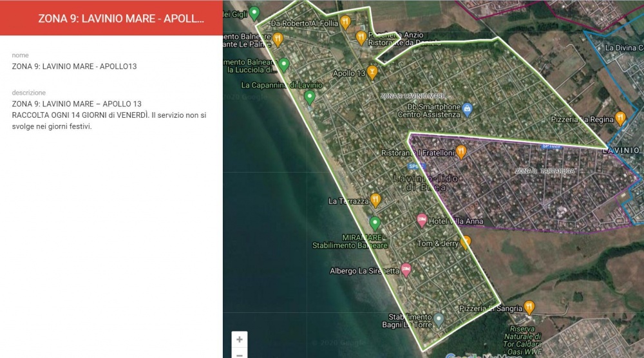Click the Pizzeria La Regina marker
Viewport: 644px width, 358px height.
(x=620, y=118)
